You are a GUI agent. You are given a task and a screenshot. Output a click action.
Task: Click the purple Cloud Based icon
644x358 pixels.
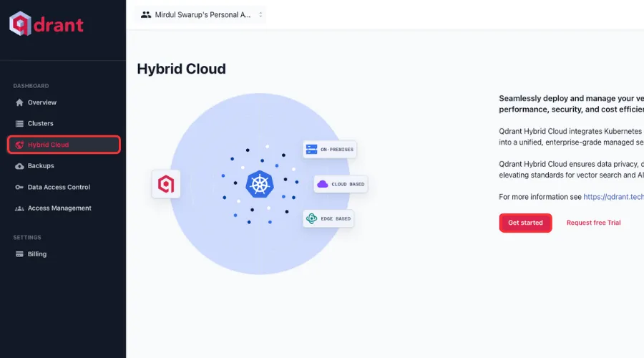323,184
